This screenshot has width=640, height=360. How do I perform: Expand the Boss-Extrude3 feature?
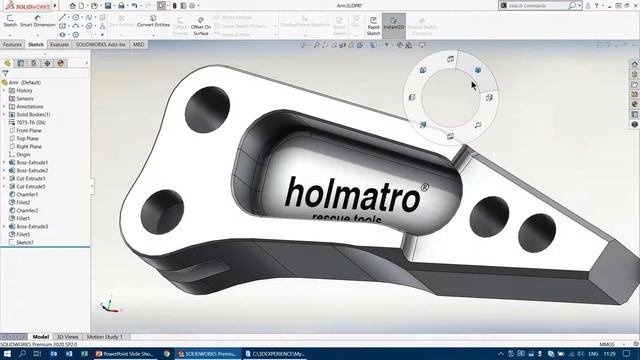(4, 227)
